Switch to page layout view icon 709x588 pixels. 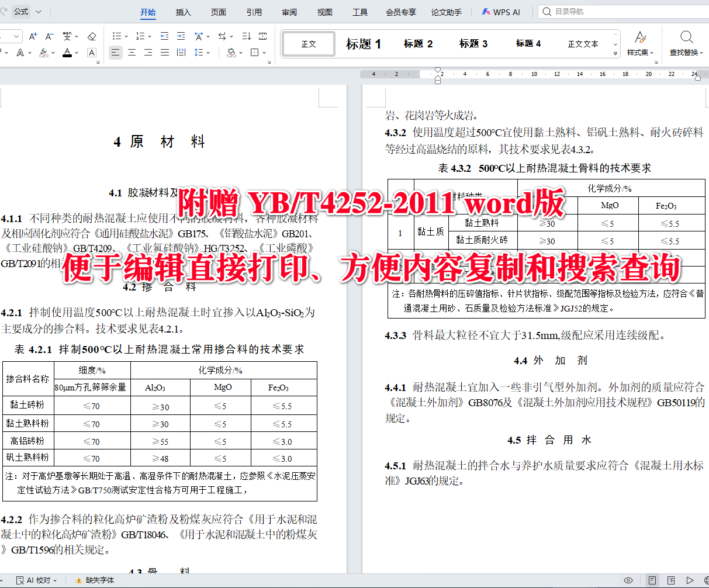pos(652,580)
